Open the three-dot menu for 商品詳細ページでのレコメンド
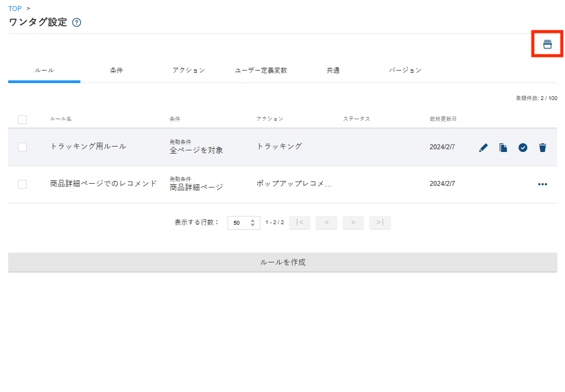Image resolution: width=565 pixels, height=392 pixels. pos(543,184)
